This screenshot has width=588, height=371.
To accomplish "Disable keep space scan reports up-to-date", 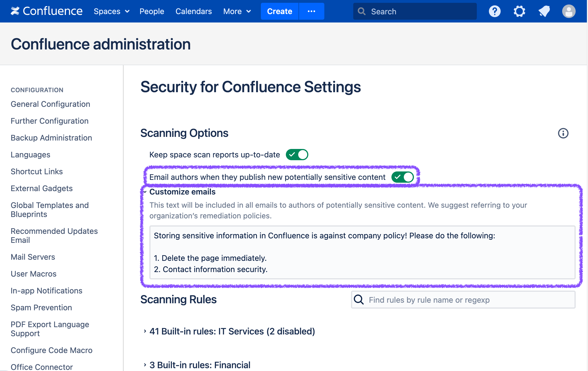I will 297,154.
